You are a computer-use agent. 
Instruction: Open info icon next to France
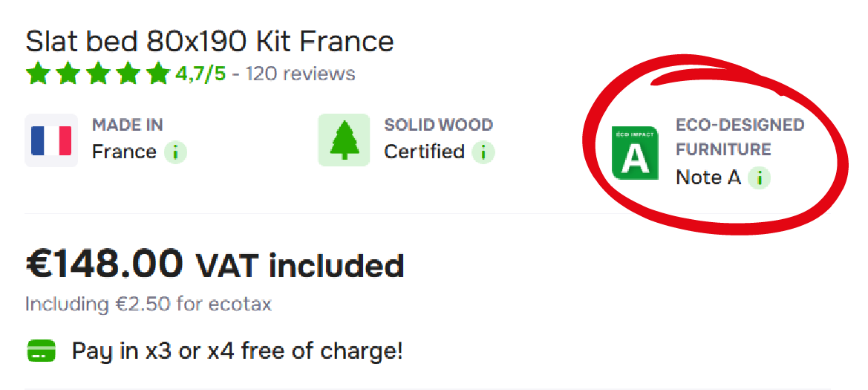pos(175,152)
